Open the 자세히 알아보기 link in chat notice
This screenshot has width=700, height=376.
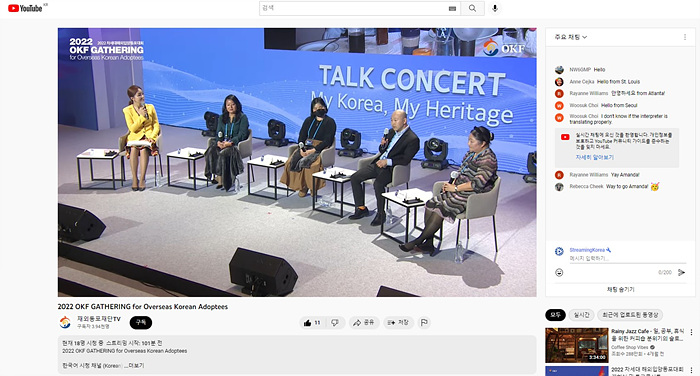click(x=595, y=157)
